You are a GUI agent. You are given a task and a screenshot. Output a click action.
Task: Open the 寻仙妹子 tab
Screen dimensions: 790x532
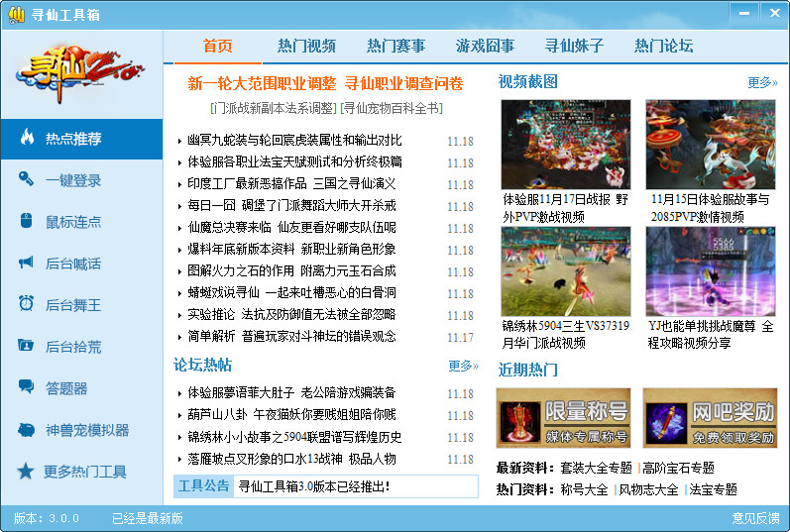pos(574,47)
